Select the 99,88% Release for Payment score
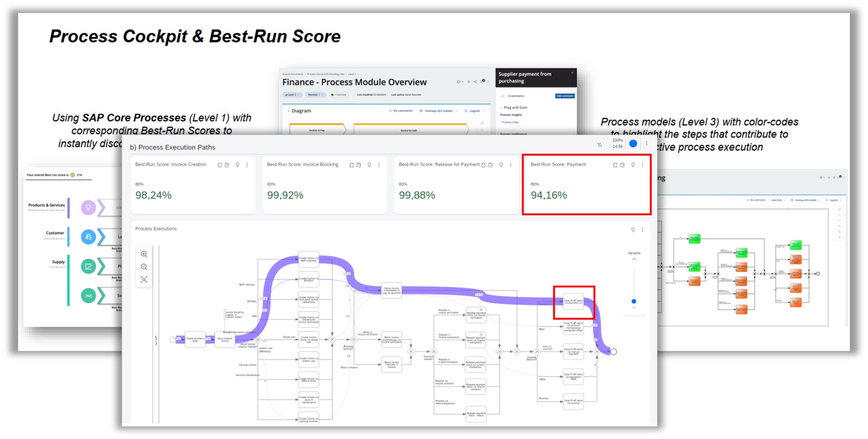This screenshot has width=868, height=439. coord(417,195)
